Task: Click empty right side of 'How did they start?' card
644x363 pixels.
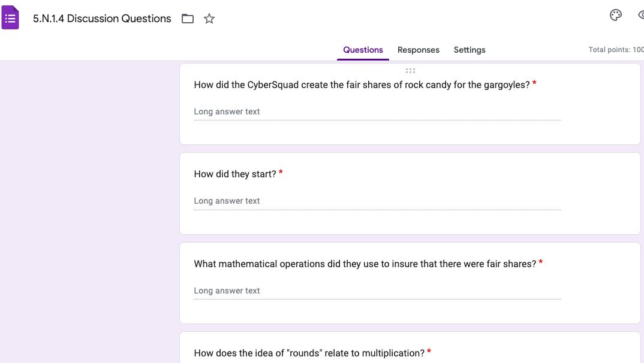Action: (600, 193)
